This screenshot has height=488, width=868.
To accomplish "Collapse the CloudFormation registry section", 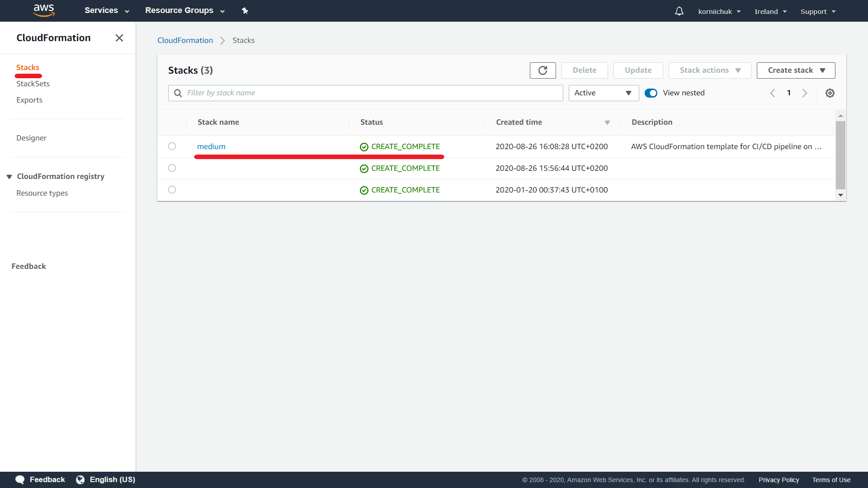I will (9, 177).
